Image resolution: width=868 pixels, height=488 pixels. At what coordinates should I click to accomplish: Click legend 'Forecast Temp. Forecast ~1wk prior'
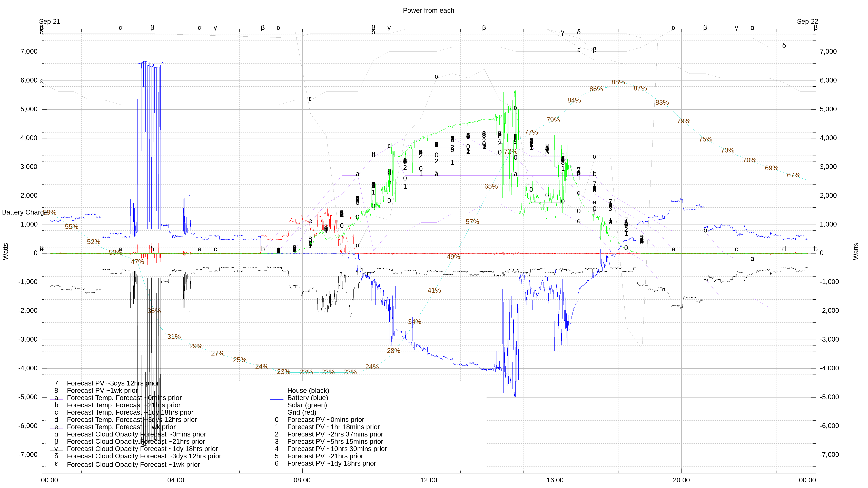[x=121, y=427]
